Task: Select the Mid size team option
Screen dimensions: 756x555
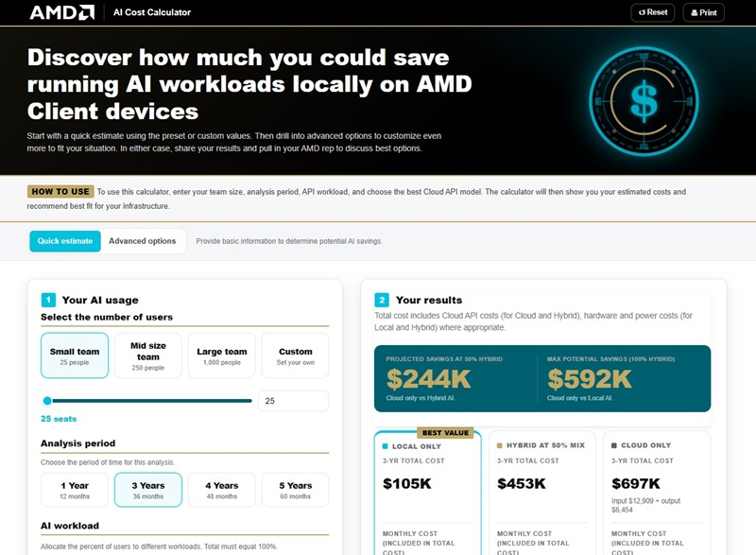Action: tap(148, 356)
